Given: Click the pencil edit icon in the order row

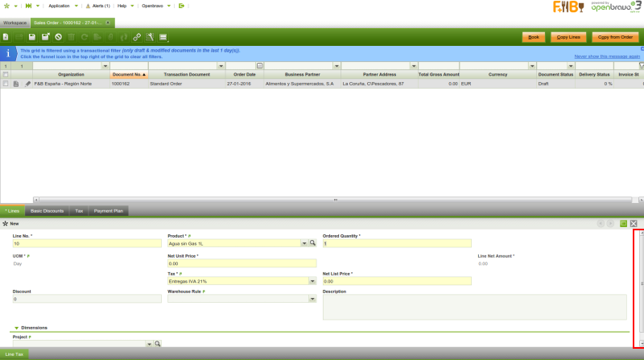Looking at the screenshot, I should (27, 84).
